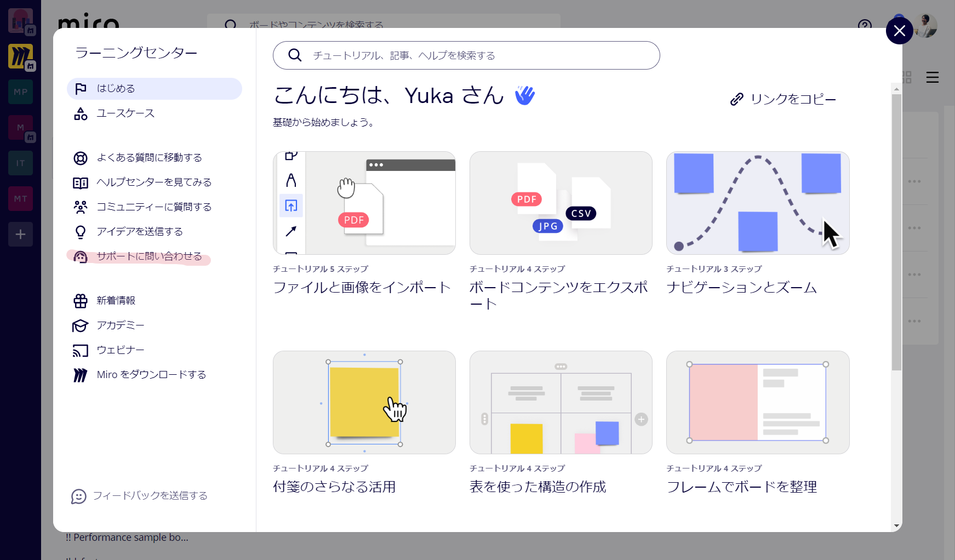Click the plus icon to add a workspace
The image size is (955, 560).
pos(20,235)
